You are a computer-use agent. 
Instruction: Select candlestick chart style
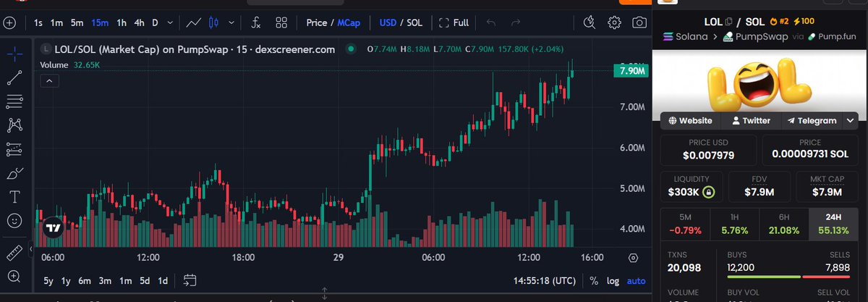click(x=213, y=22)
